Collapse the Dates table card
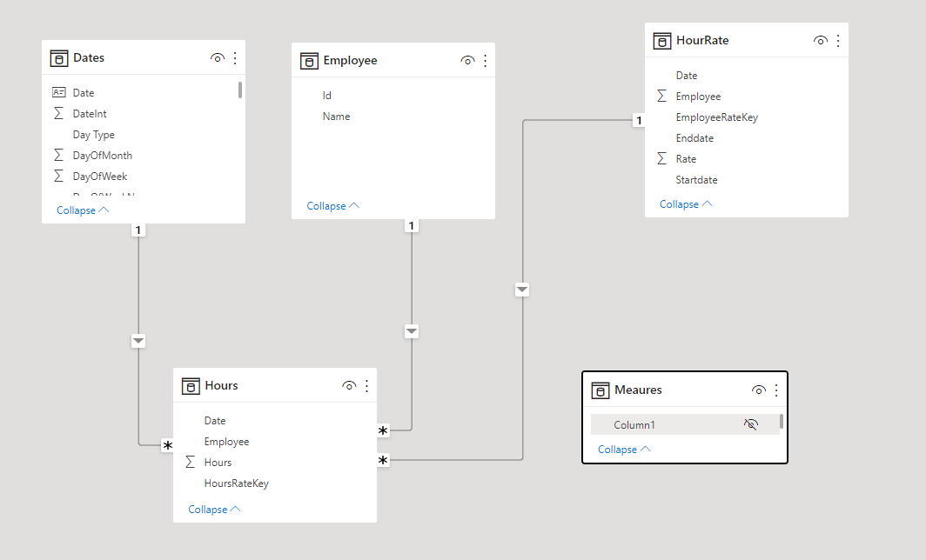Viewport: 926px width, 560px height. [83, 210]
